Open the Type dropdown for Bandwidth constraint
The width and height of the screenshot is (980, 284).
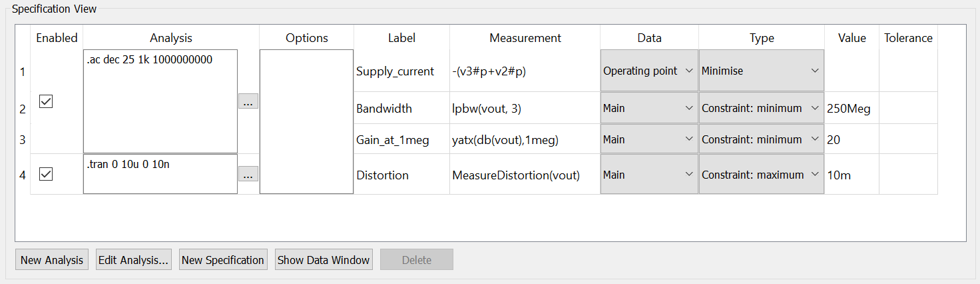point(761,108)
